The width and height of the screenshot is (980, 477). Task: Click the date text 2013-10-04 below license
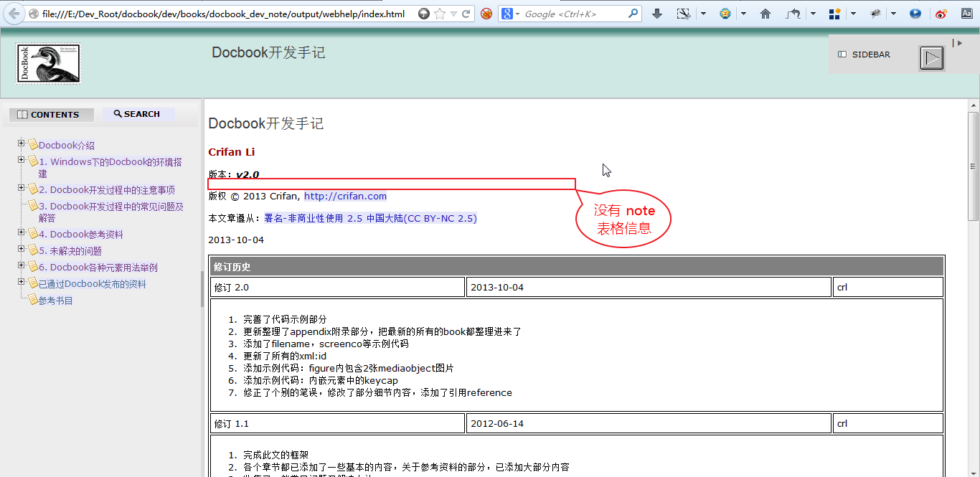[236, 240]
